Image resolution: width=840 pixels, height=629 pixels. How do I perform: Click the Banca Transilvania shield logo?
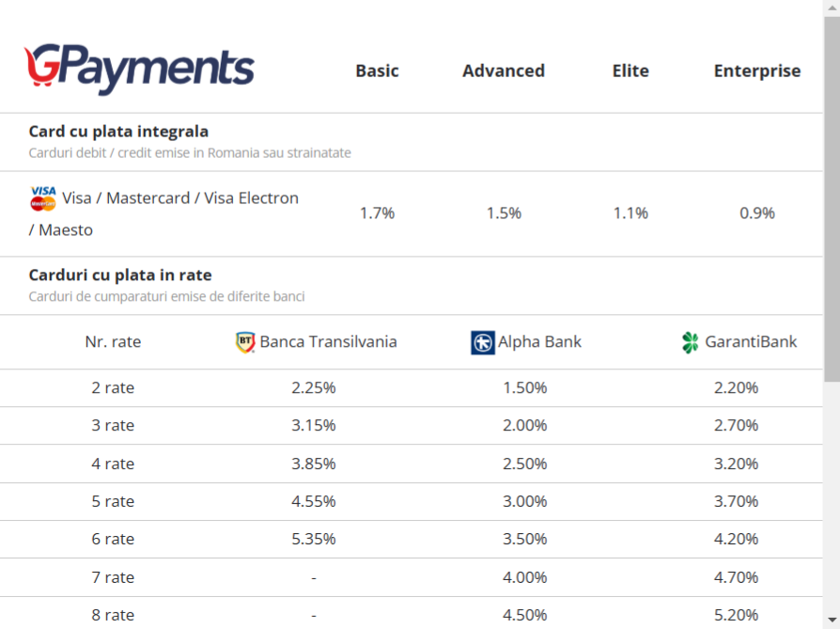coord(245,342)
